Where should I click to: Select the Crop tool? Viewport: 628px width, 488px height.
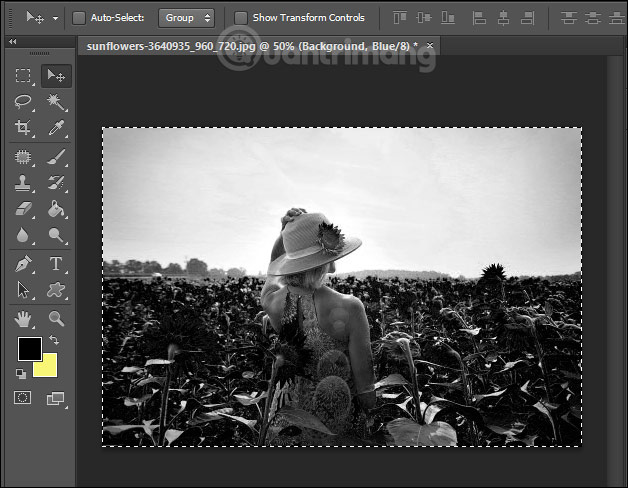(x=23, y=128)
